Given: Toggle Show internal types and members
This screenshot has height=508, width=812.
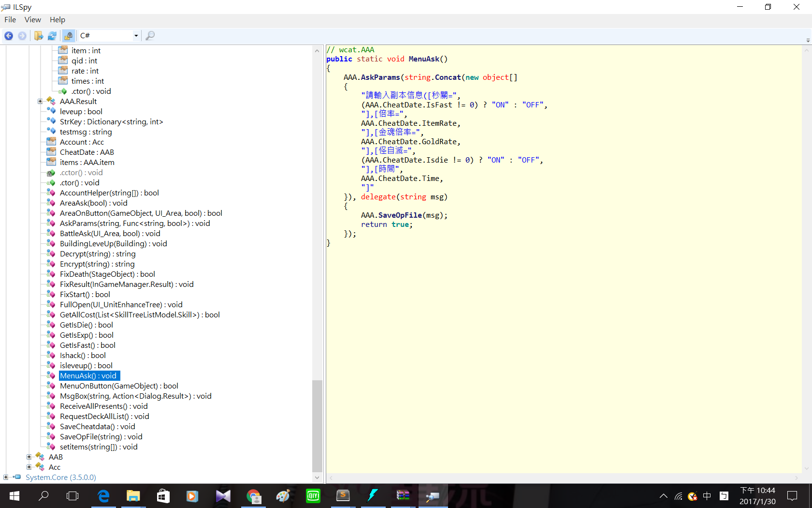Looking at the screenshot, I should click(x=69, y=36).
